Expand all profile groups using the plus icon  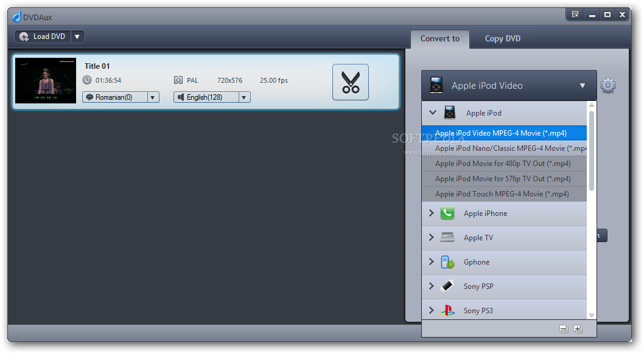point(578,329)
